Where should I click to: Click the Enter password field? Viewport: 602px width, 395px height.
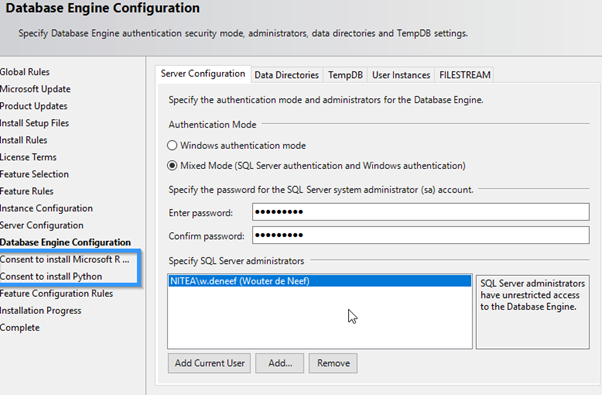(420, 212)
